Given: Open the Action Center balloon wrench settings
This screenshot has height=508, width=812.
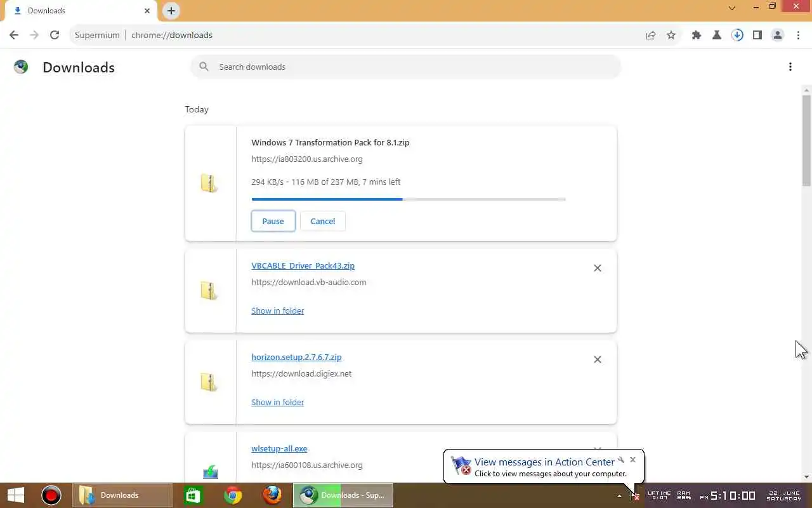Looking at the screenshot, I should 621,460.
